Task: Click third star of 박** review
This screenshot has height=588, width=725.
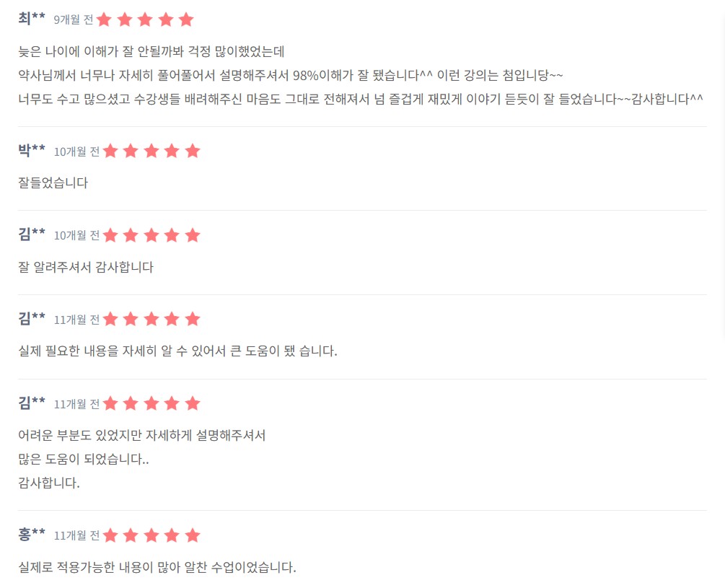Action: (151, 151)
